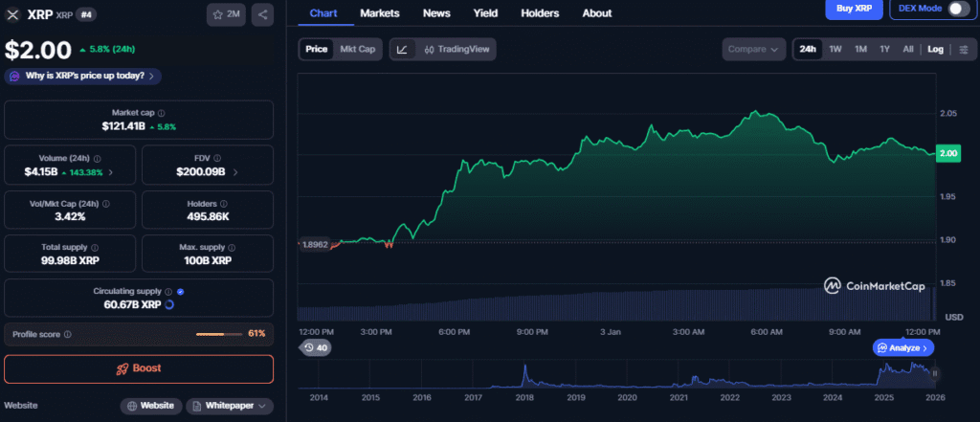Toggle the Log scale option
980x422 pixels.
(935, 49)
